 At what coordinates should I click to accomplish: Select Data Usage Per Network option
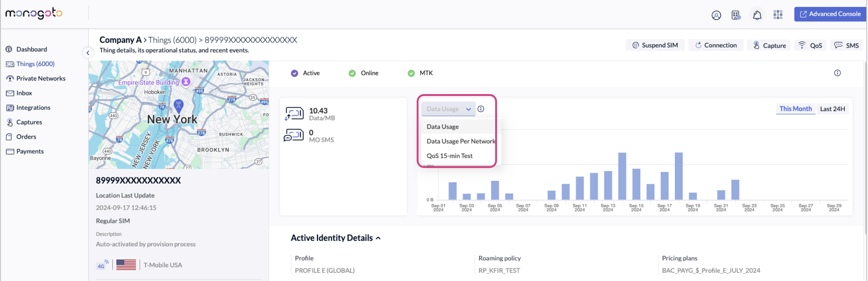tap(461, 141)
